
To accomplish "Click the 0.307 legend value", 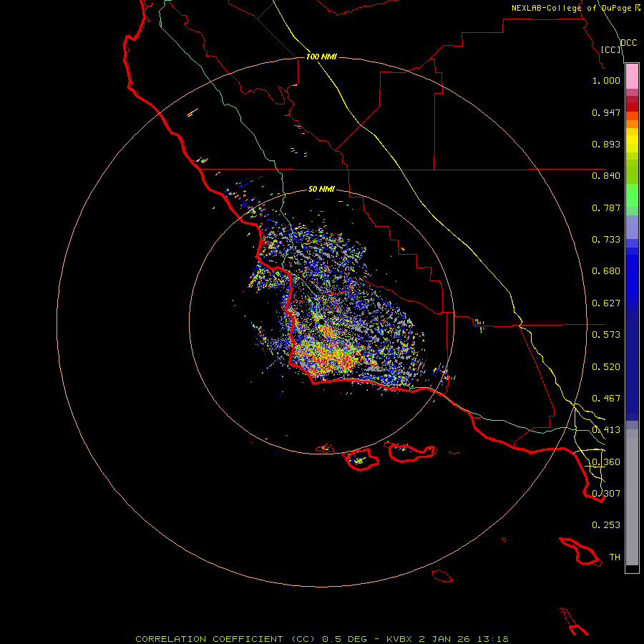I will [606, 494].
